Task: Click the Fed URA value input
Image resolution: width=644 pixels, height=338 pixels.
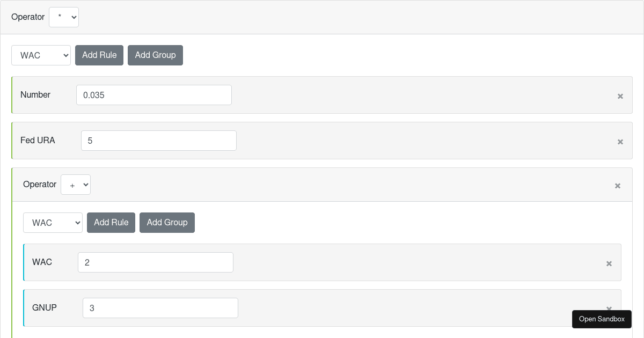Action: coord(158,140)
